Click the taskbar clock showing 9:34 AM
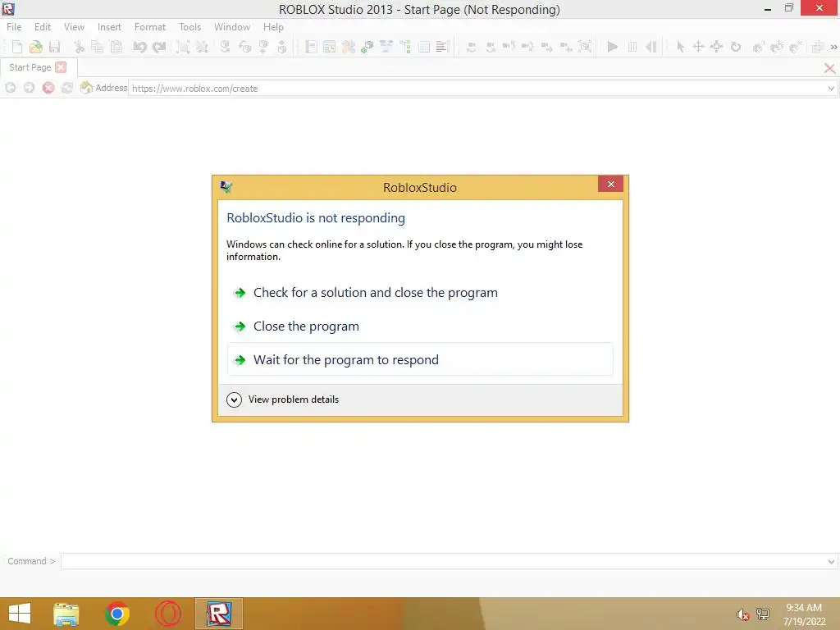The height and width of the screenshot is (630, 840). pos(804,614)
